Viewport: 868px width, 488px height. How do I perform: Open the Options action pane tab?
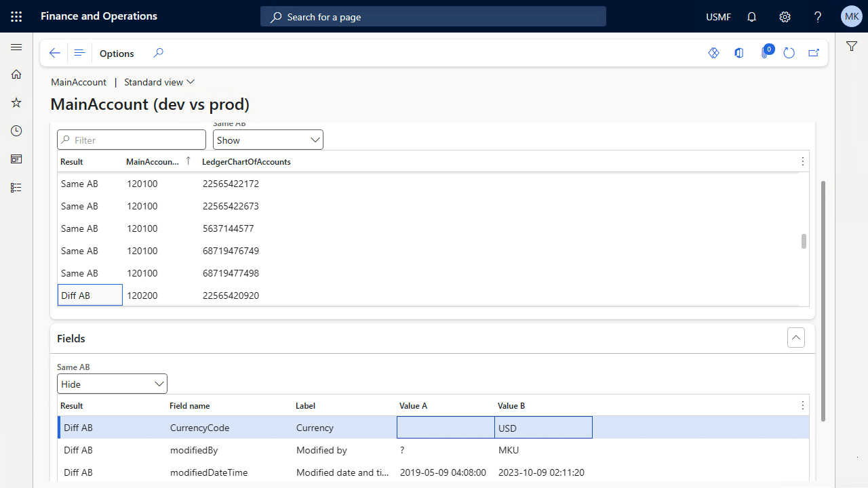tap(117, 54)
